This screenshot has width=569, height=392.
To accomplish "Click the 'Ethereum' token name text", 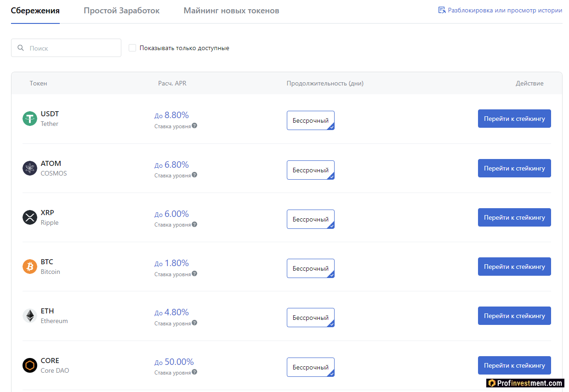I will click(x=54, y=321).
